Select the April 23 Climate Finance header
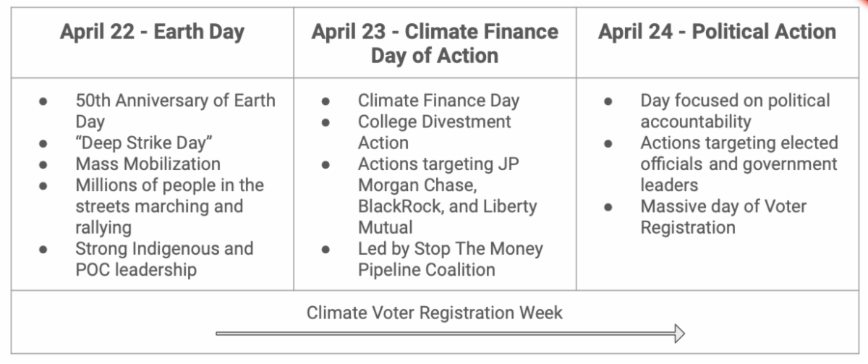Viewport: 868px width, 364px height. [x=435, y=43]
